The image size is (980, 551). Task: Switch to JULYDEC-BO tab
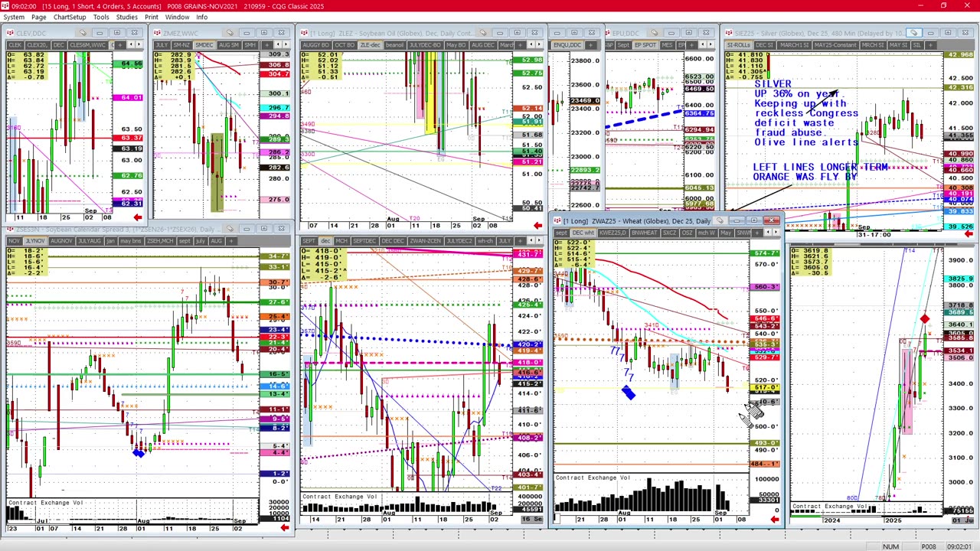point(425,45)
